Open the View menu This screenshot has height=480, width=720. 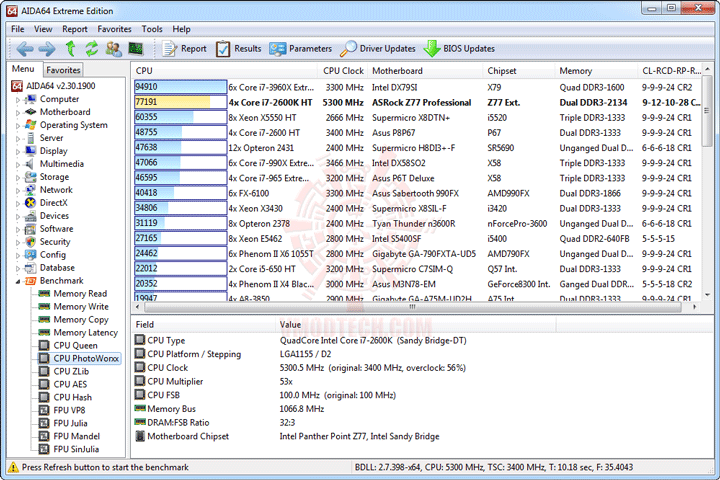click(x=43, y=29)
